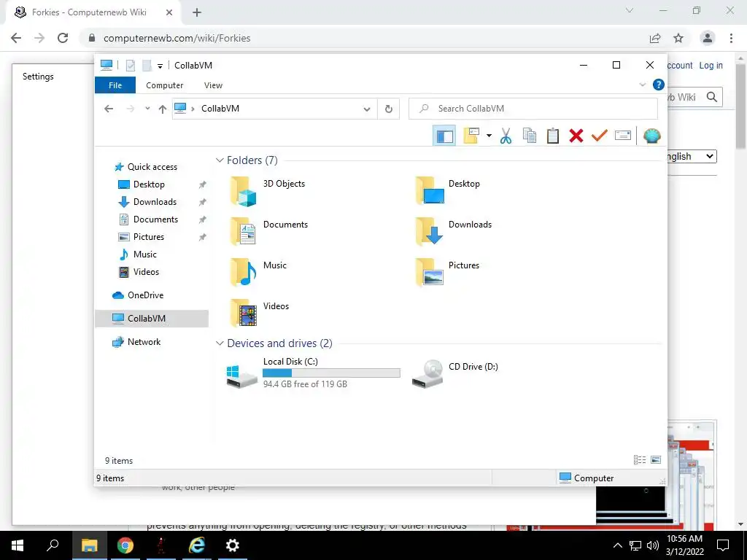Open the Computer ribbon tab
Screen dimensions: 747x560
click(x=164, y=85)
